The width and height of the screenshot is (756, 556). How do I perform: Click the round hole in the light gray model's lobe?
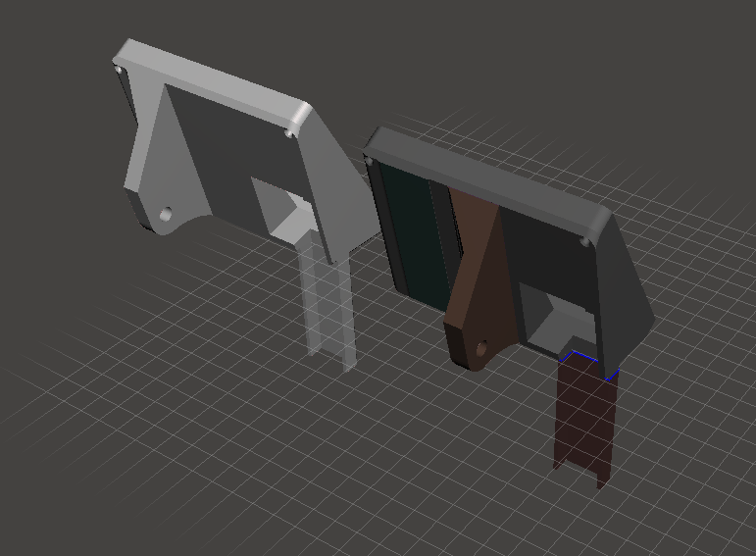coord(166,214)
